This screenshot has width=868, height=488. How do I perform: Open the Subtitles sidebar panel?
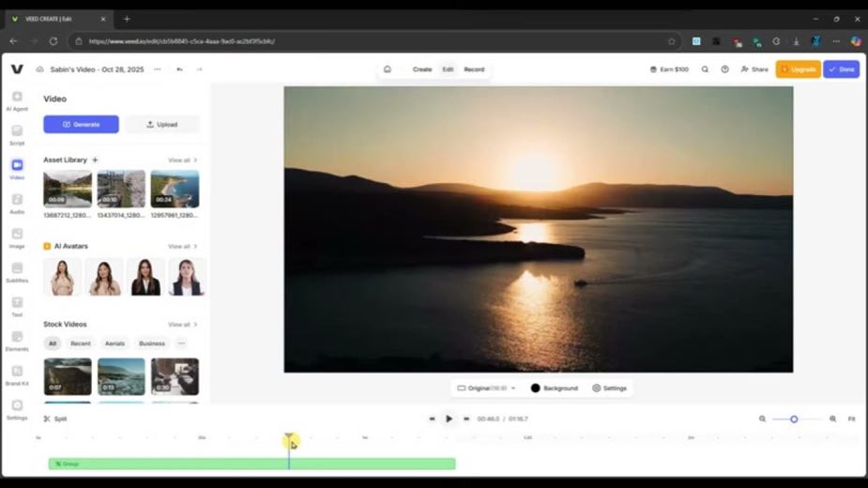click(x=17, y=272)
